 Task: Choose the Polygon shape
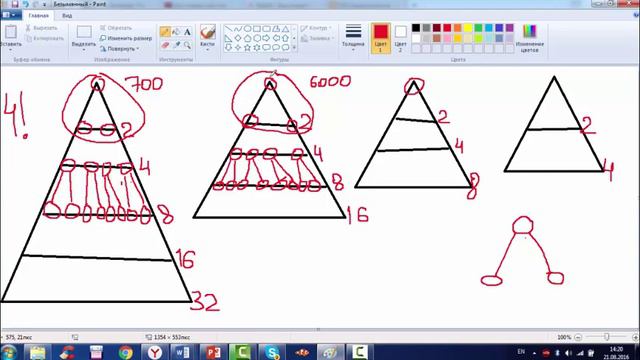[276, 29]
